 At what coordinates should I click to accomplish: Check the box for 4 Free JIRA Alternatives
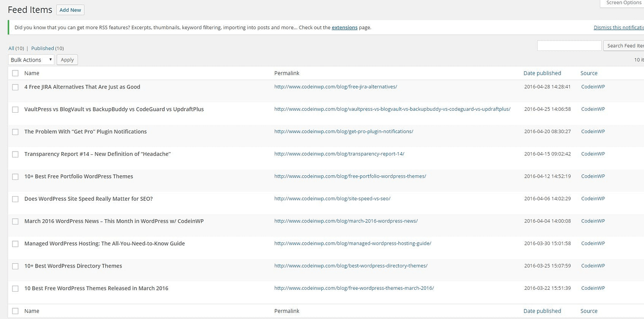[15, 87]
